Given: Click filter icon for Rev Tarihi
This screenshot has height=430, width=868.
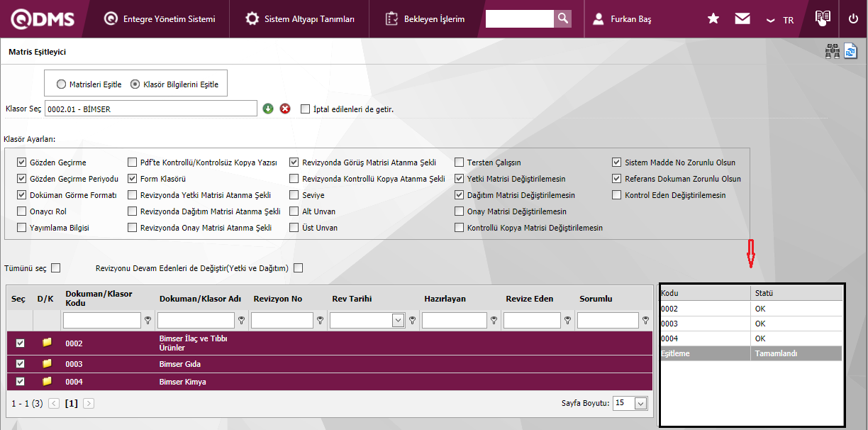Looking at the screenshot, I should 413,321.
